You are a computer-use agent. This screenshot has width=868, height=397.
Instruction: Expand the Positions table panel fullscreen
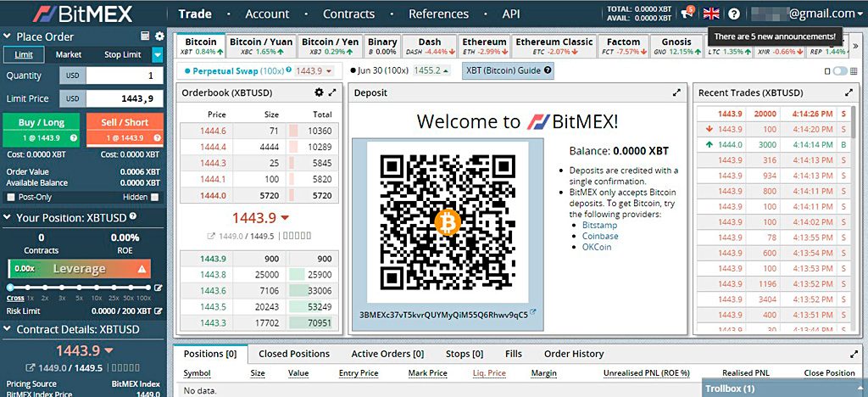click(x=853, y=354)
